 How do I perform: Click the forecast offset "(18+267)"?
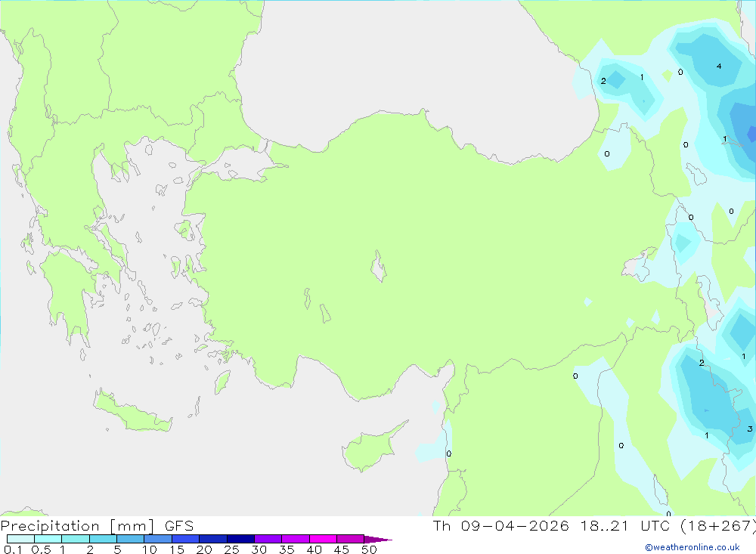coord(718,526)
